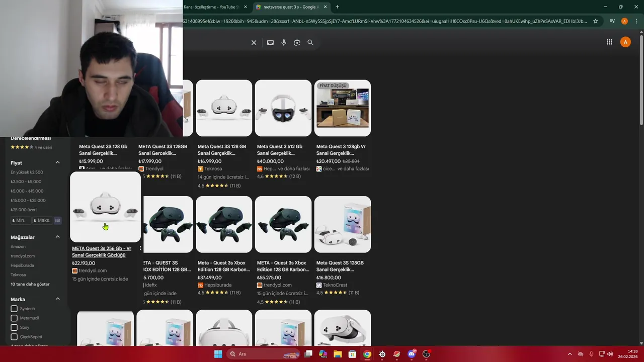
Task: Open the FİYAT DÜŞÜŞÜ product thumbnail
Action: [343, 108]
